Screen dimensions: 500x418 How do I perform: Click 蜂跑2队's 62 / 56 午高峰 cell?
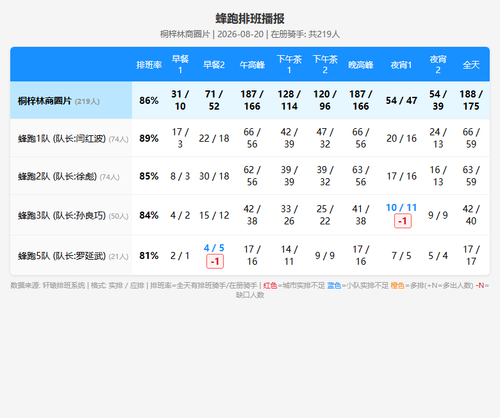[252, 176]
